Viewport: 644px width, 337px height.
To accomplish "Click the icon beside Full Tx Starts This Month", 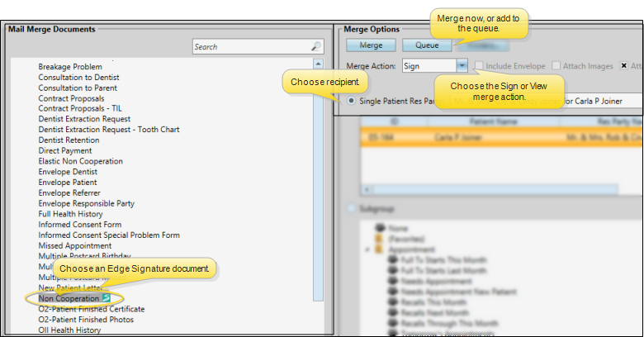I will tap(391, 259).
